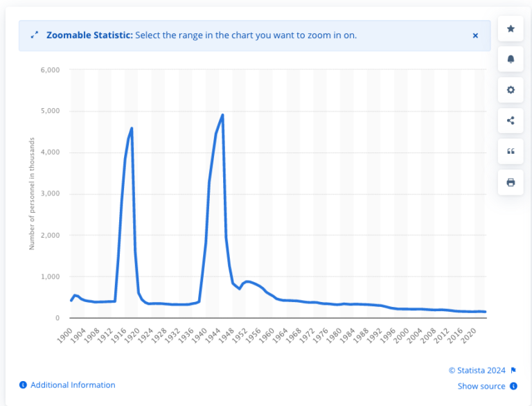Image resolution: width=532 pixels, height=406 pixels.
Task: Click the quotation cite icon
Action: tap(511, 151)
